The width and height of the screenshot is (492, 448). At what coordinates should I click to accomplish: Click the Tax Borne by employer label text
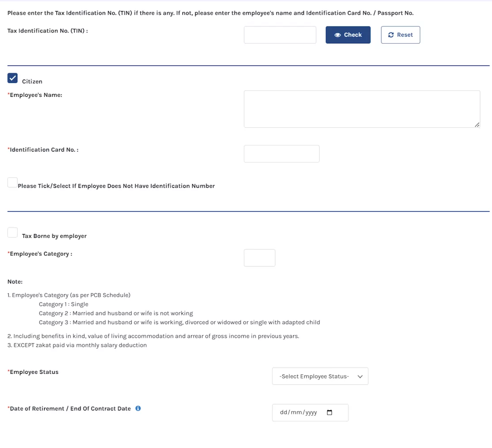pyautogui.click(x=54, y=236)
